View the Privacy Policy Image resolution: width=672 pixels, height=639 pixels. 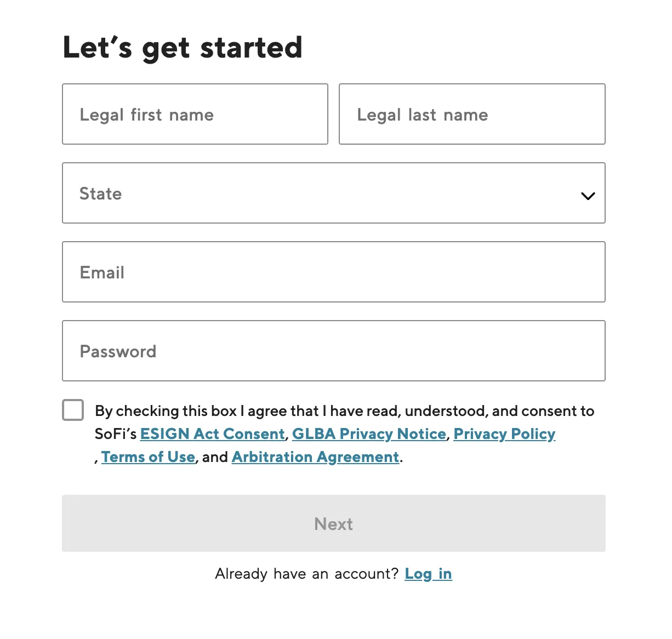504,433
